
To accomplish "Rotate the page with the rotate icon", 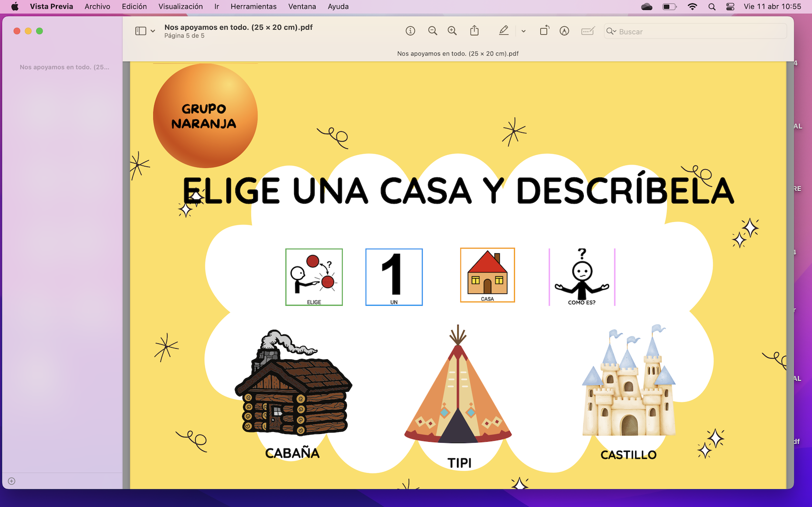I will [x=544, y=31].
